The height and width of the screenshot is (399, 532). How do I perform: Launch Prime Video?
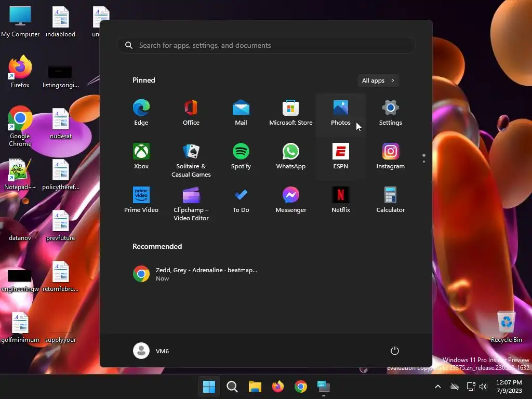click(141, 200)
